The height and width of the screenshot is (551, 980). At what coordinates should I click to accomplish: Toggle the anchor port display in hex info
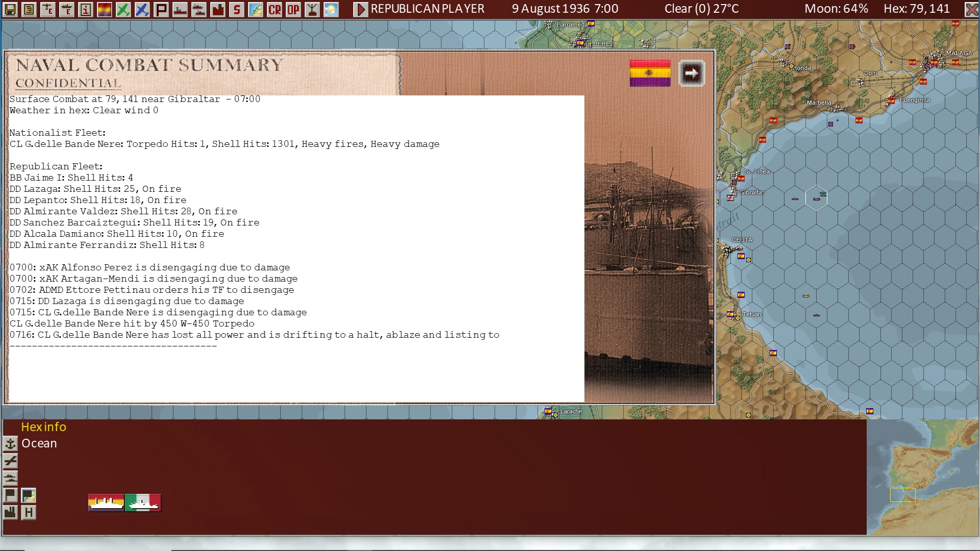pos(10,444)
